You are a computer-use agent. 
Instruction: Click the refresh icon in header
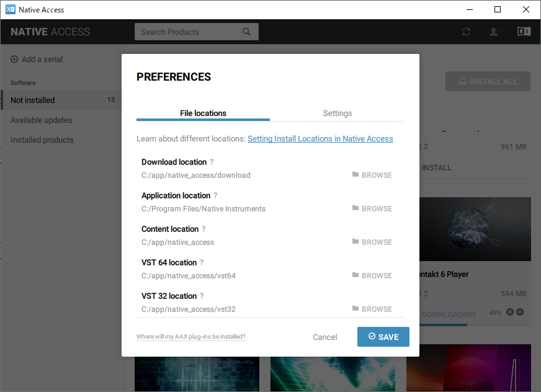[466, 32]
